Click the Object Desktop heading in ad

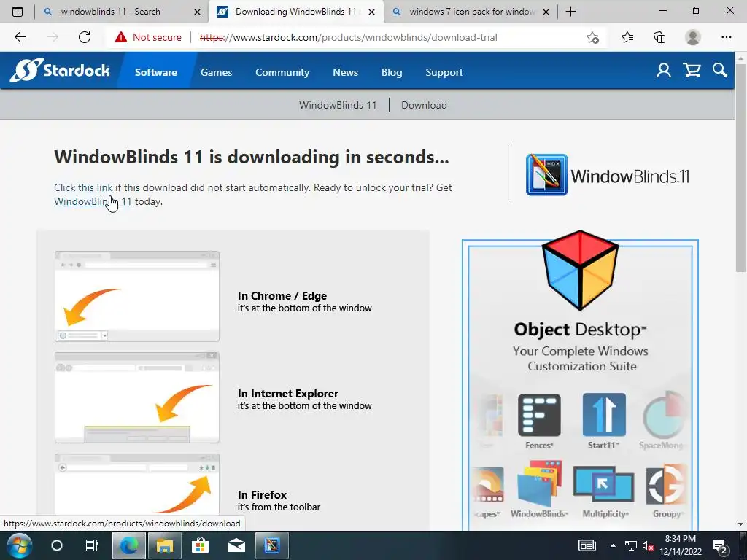(580, 330)
